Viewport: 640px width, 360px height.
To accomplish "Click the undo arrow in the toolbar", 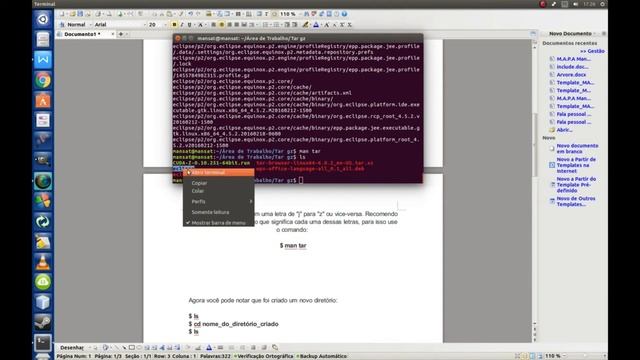I will [x=190, y=14].
